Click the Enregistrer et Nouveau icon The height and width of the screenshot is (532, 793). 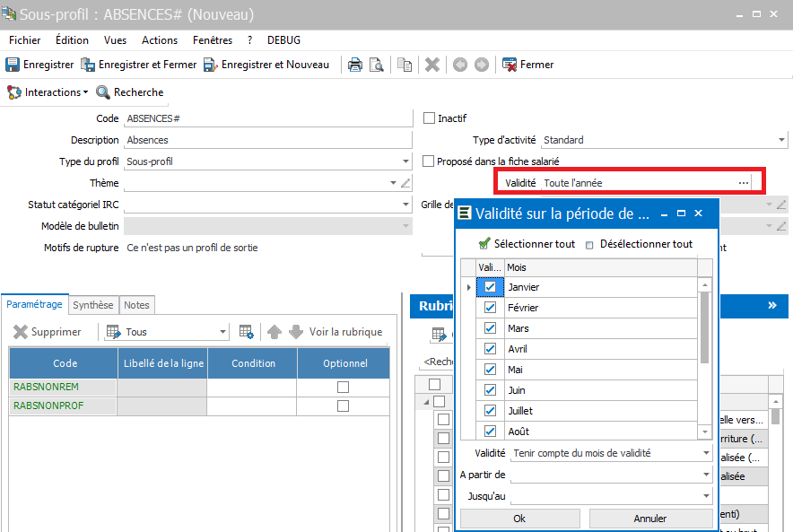(x=211, y=65)
